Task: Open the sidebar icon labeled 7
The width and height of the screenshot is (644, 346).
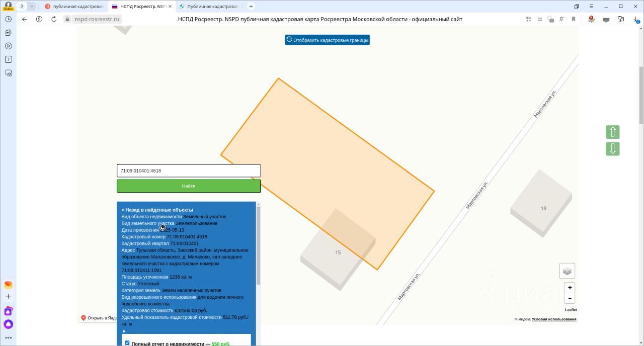Action: coord(8,59)
